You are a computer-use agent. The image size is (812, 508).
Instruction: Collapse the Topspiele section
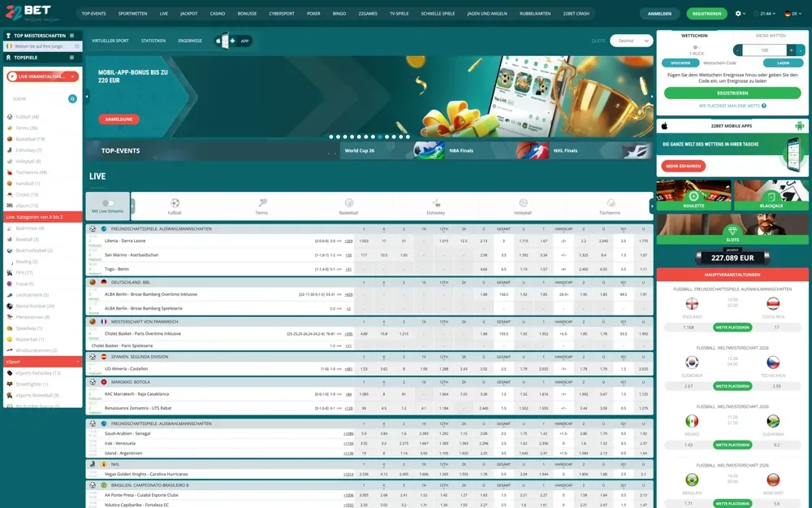pyautogui.click(x=72, y=58)
